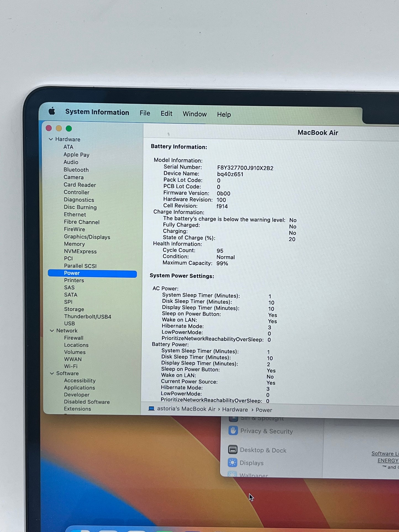Select Graphics/Displays in the sidebar
This screenshot has height=532, width=399.
pos(87,237)
